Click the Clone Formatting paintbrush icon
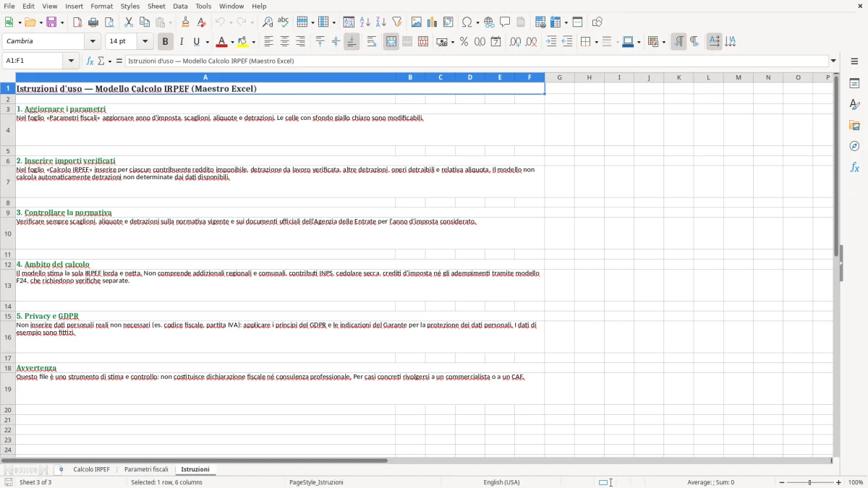This screenshot has height=488, width=868. [x=186, y=22]
